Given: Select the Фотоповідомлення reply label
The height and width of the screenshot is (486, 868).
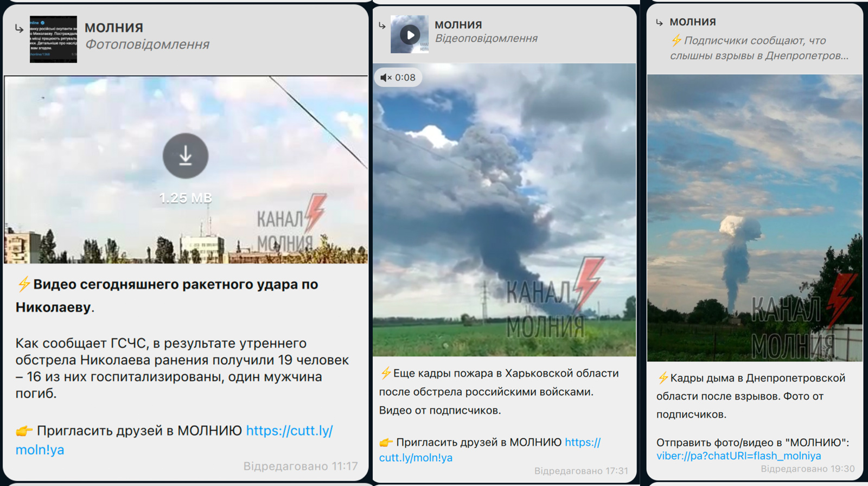Looking at the screenshot, I should pyautogui.click(x=147, y=44).
